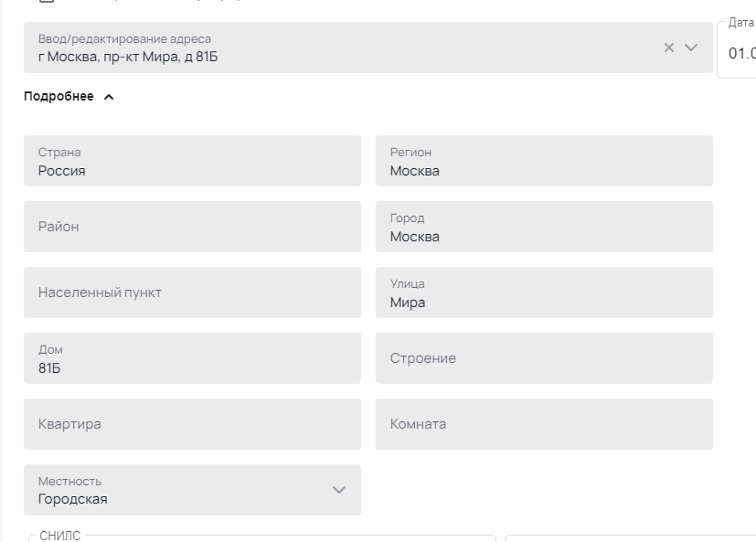The image size is (756, 542).
Task: Select the Городская value in Местность
Action: point(73,499)
